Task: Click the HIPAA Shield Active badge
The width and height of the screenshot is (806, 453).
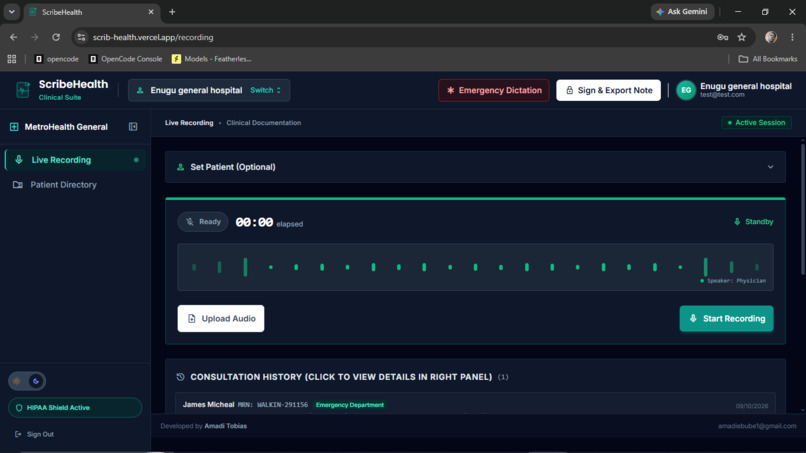Action: coord(75,408)
